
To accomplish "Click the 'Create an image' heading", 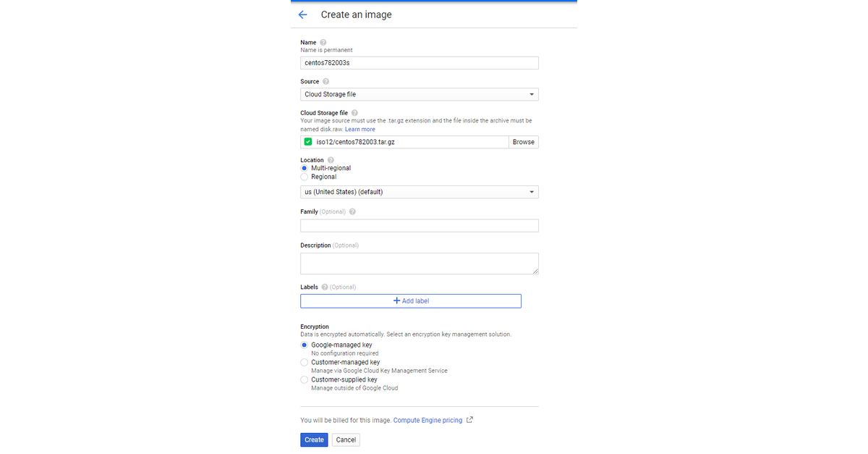I will (357, 14).
